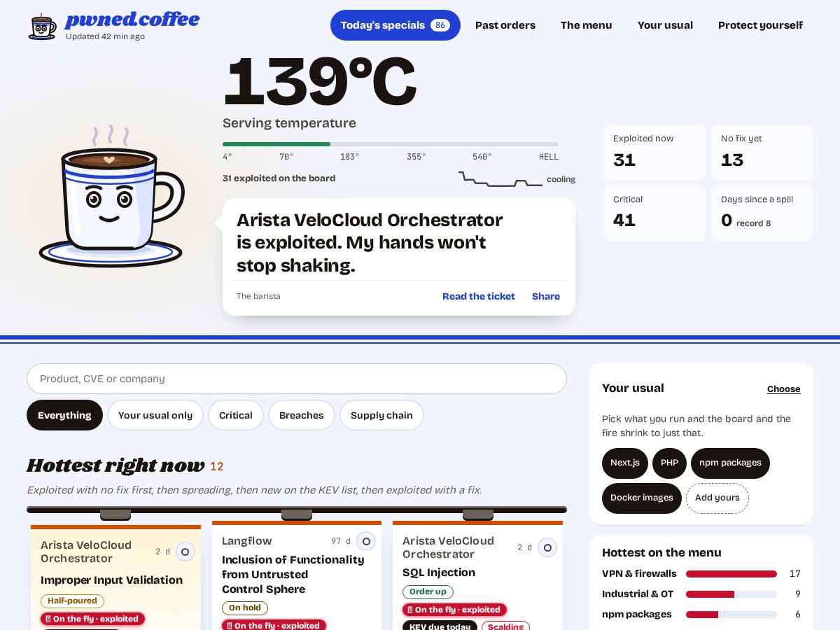Screen dimensions: 840x630
Task: Click Hottest right now heading
Action: (115, 465)
